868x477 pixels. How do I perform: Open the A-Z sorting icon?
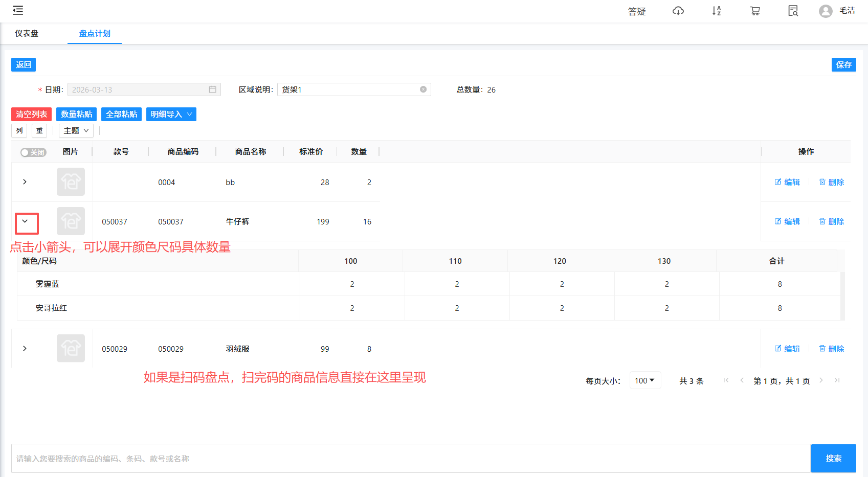tap(716, 11)
